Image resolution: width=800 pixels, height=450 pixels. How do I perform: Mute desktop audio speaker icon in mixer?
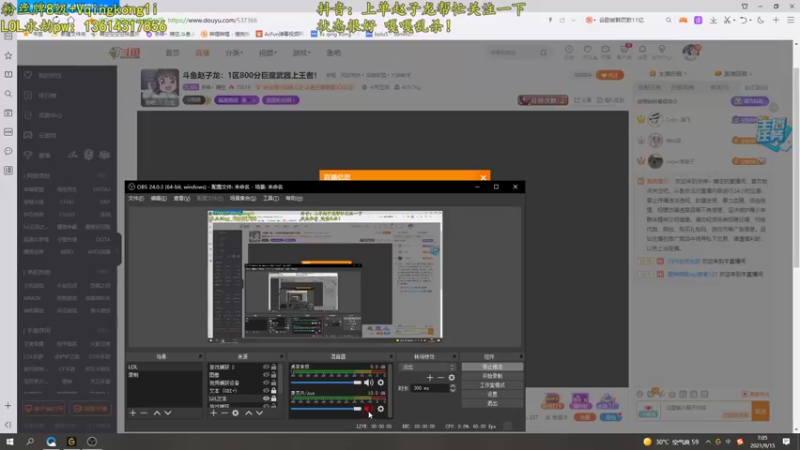[368, 382]
